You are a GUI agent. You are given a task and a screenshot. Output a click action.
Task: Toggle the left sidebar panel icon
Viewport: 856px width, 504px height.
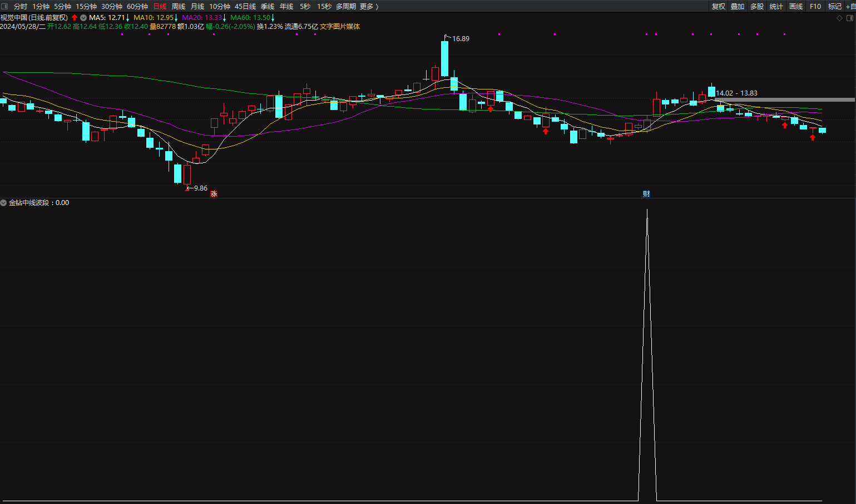pos(4,6)
